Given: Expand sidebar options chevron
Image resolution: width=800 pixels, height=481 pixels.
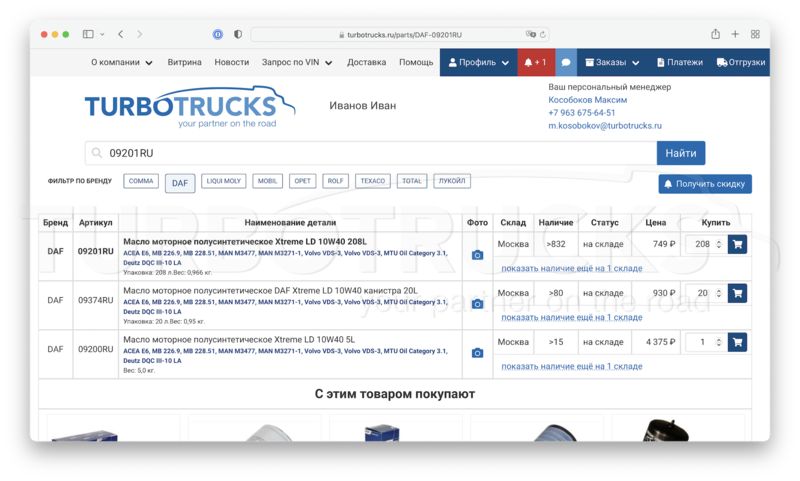Looking at the screenshot, I should point(102,34).
